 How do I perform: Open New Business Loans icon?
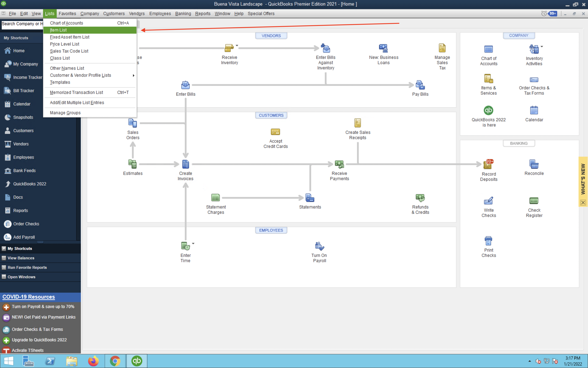pos(383,48)
